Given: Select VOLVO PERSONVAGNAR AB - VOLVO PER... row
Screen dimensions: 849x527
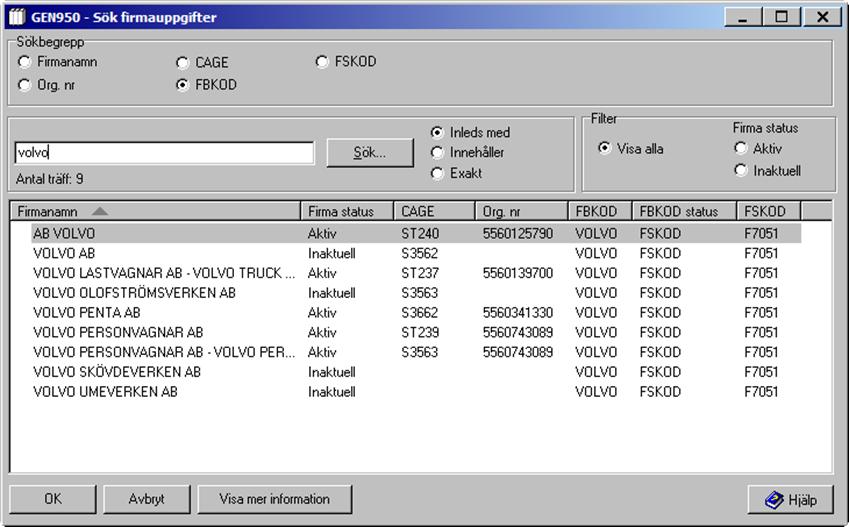Looking at the screenshot, I should (416, 352).
